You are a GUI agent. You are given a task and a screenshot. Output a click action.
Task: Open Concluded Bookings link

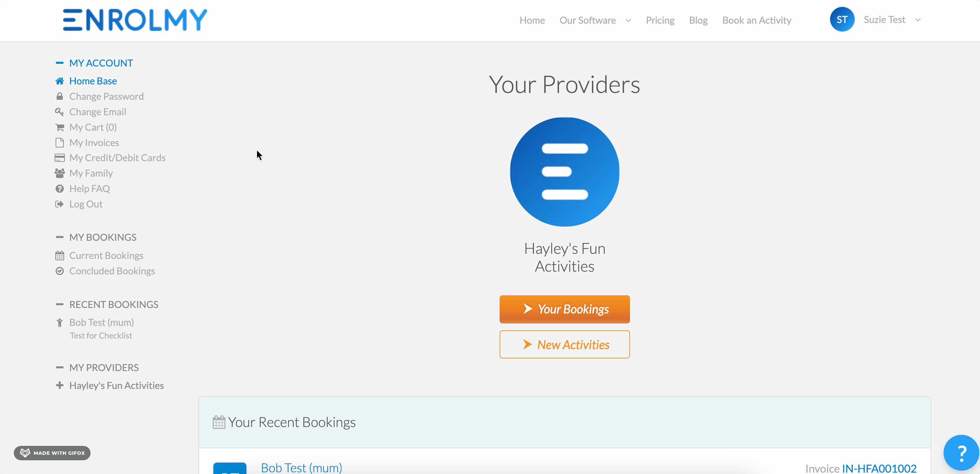(x=112, y=271)
